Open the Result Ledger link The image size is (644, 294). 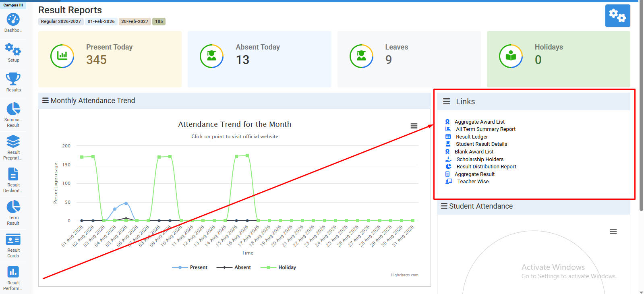pos(472,137)
